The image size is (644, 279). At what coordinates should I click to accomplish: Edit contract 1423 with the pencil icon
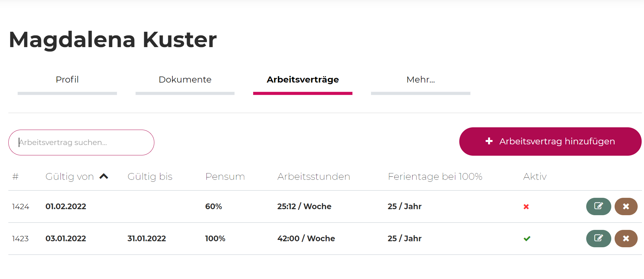coord(598,239)
